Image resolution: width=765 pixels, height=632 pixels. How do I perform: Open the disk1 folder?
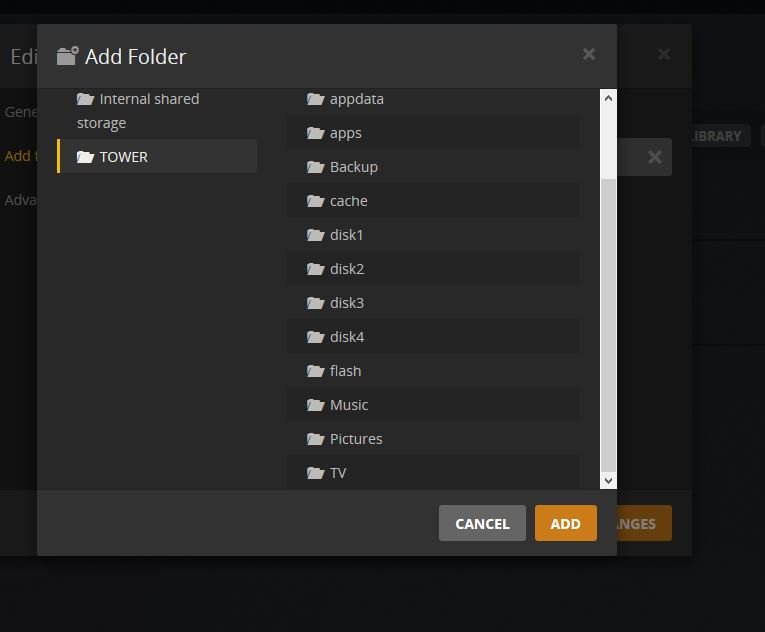click(x=433, y=235)
